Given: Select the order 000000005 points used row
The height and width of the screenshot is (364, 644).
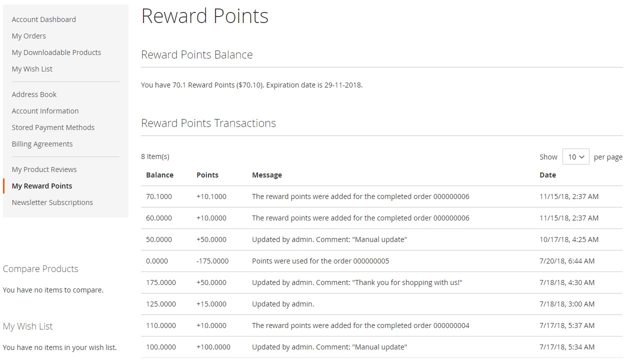Looking at the screenshot, I should point(381,261).
